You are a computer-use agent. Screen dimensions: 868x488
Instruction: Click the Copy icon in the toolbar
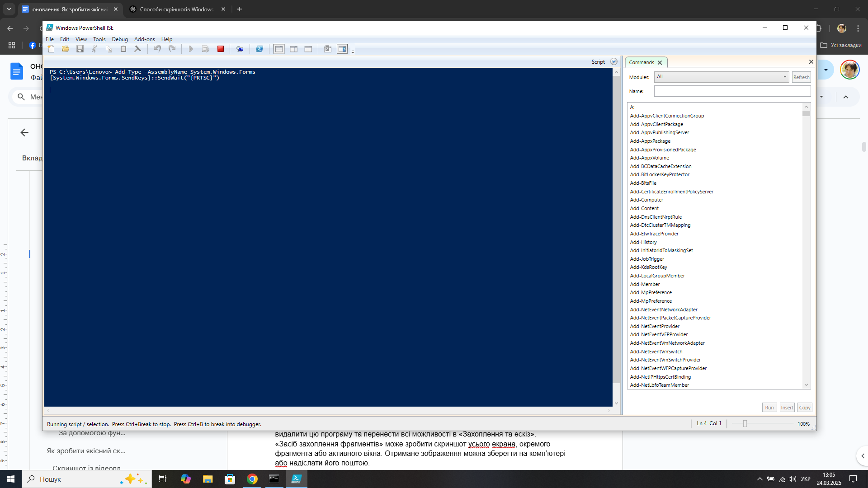[109, 49]
